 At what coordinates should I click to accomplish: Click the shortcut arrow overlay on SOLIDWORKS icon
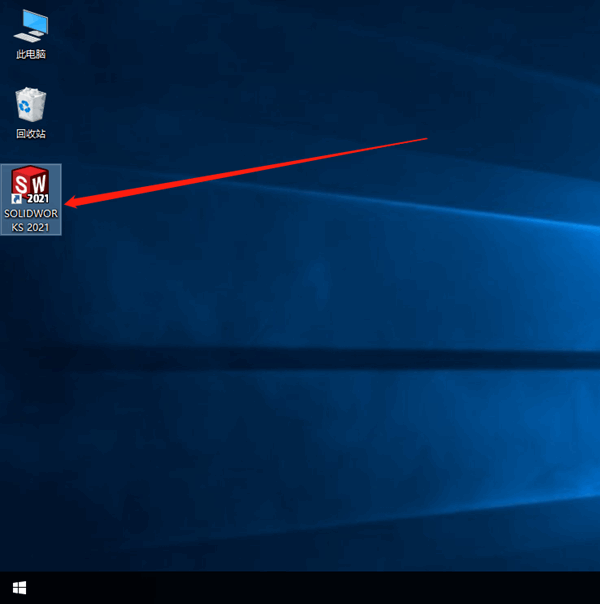(17, 199)
